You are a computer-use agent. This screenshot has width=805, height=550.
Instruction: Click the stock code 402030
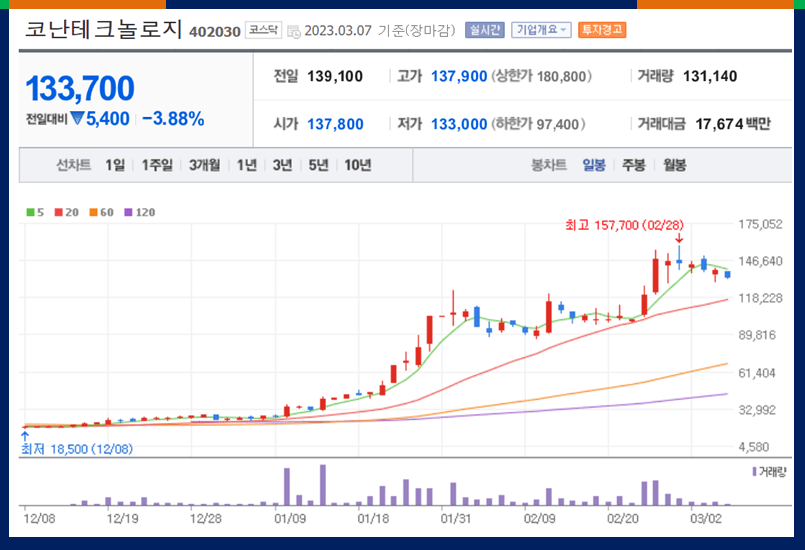point(215,32)
